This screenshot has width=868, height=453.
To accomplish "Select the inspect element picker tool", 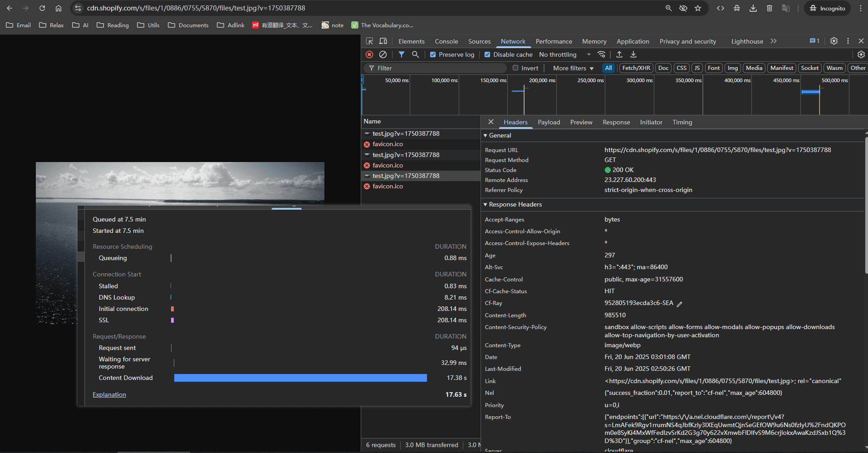I will (369, 41).
